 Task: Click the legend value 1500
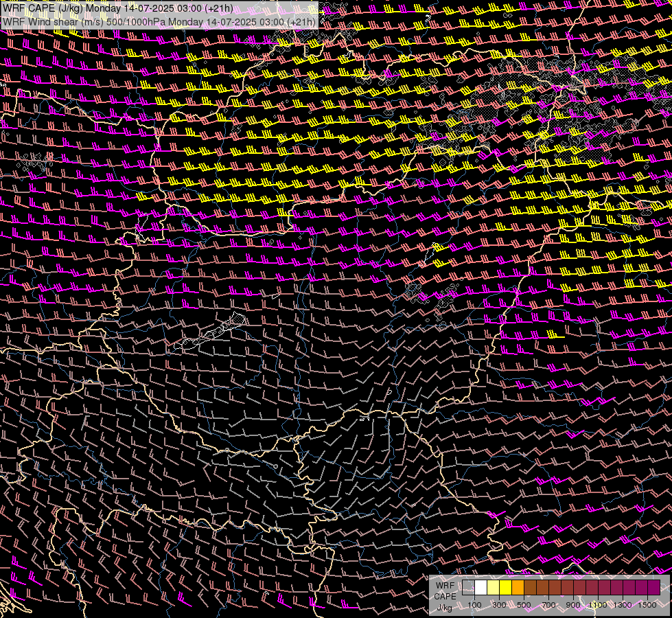click(647, 605)
